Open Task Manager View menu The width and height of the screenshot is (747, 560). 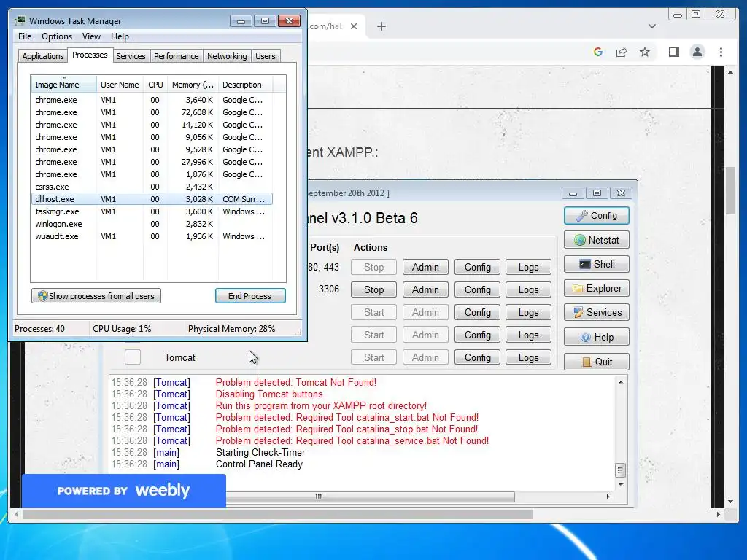[91, 36]
